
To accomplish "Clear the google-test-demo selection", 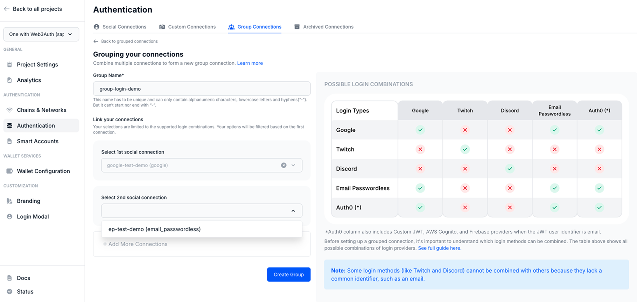I will point(283,165).
